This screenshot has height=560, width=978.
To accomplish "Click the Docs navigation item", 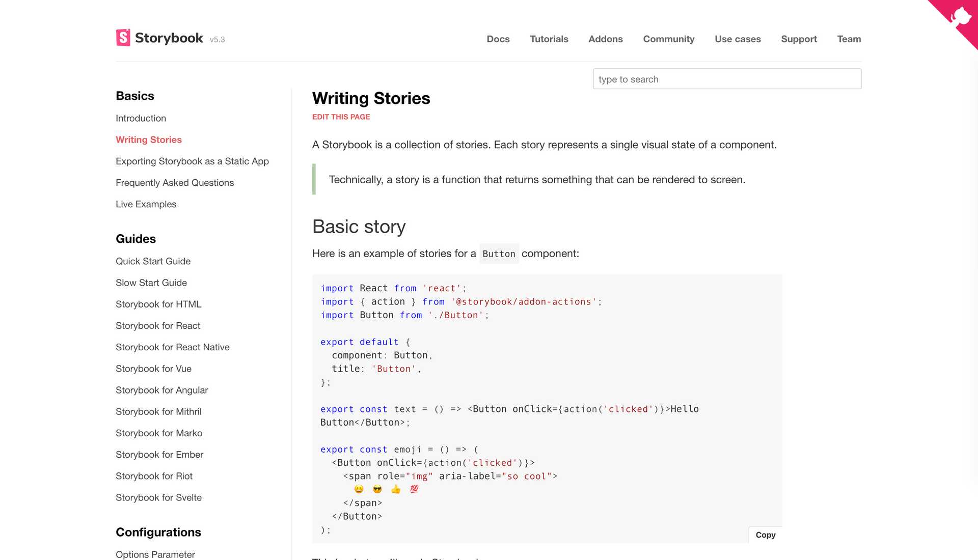I will coord(498,39).
